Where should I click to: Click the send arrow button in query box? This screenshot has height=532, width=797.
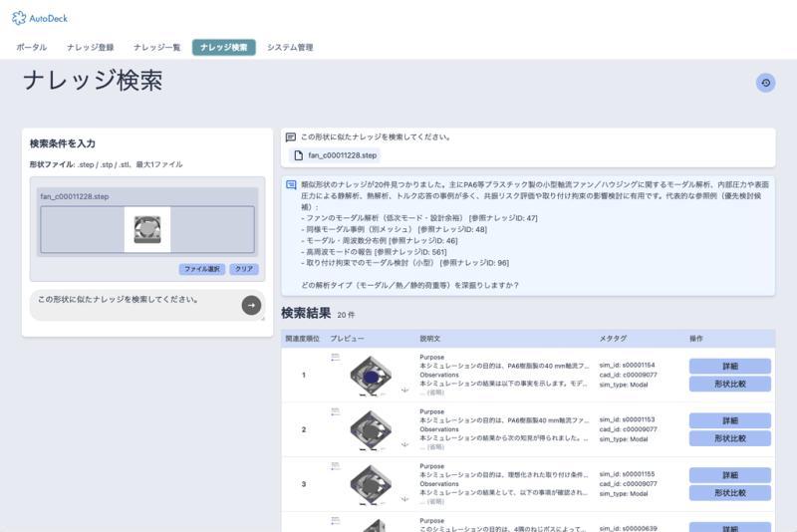coord(251,306)
